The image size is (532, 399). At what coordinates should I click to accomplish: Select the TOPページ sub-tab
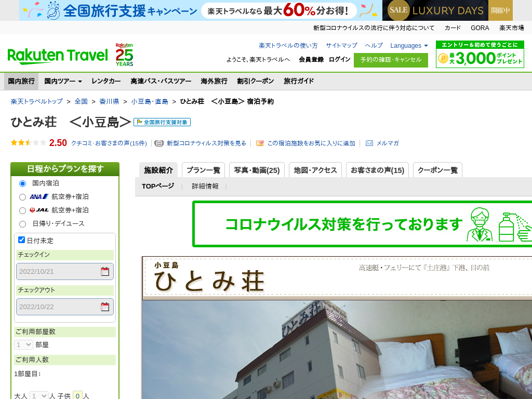[x=158, y=187]
